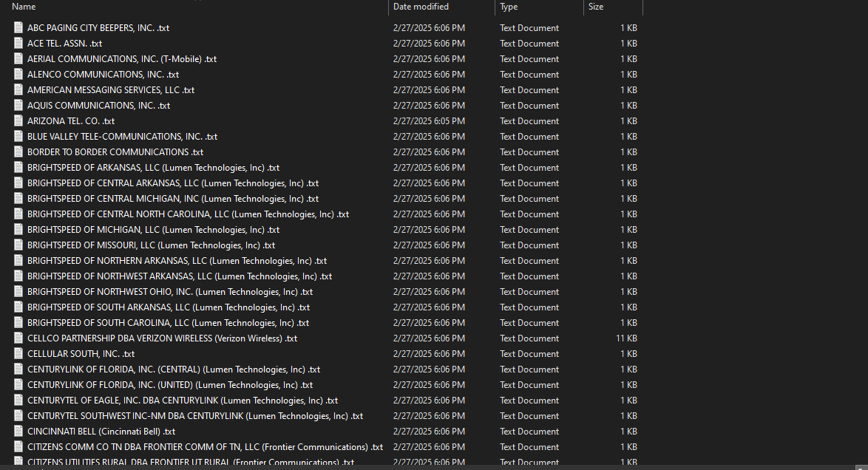
Task: Click the file icon for ABC PAGING CITY BEEPERS
Action: [18, 27]
